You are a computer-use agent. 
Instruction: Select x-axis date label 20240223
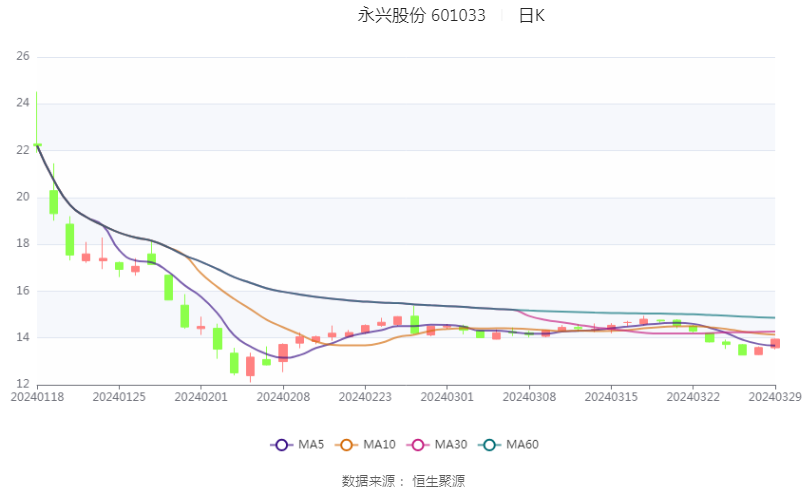(365, 397)
